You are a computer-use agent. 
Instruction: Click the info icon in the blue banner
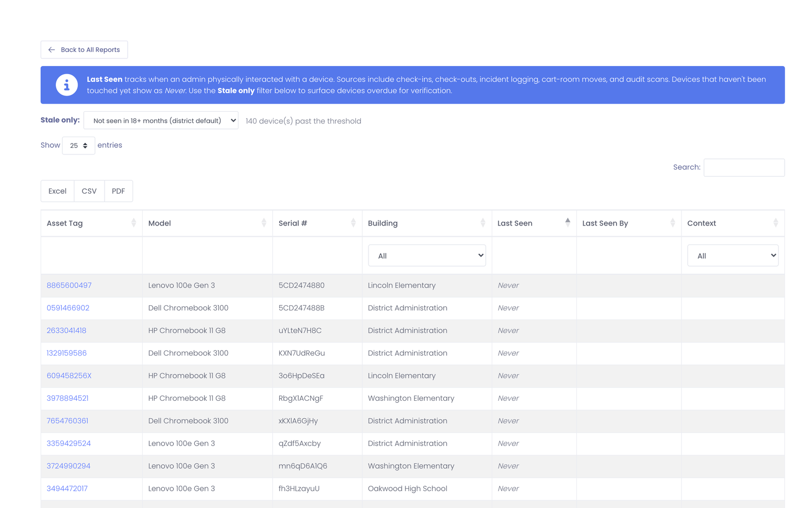pyautogui.click(x=66, y=85)
